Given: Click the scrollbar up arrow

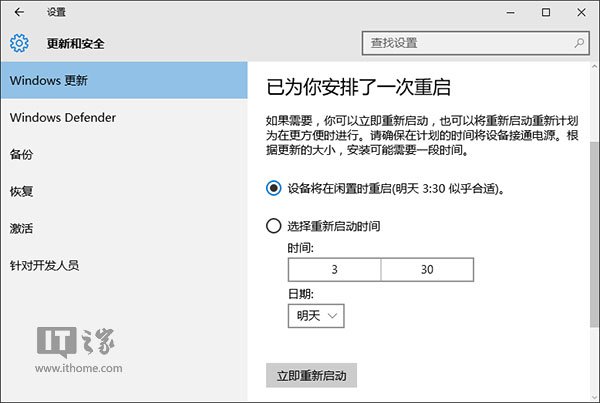Looking at the screenshot, I should coord(595,67).
